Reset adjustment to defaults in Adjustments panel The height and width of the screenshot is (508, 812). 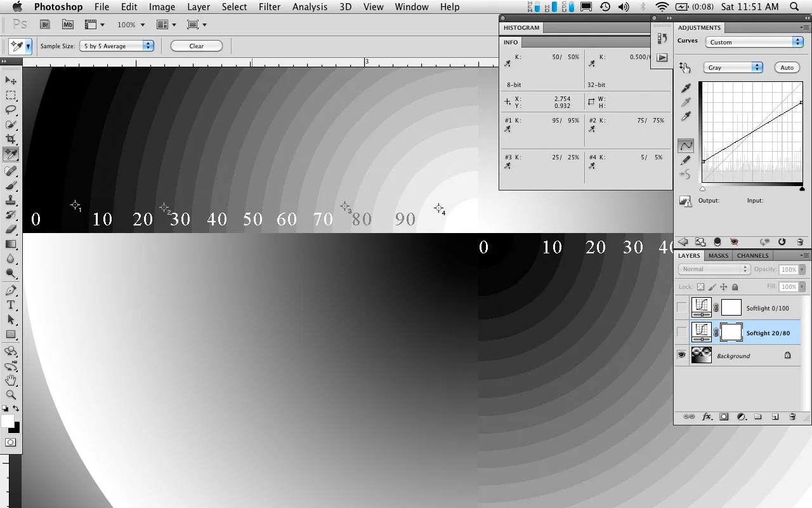(x=782, y=242)
